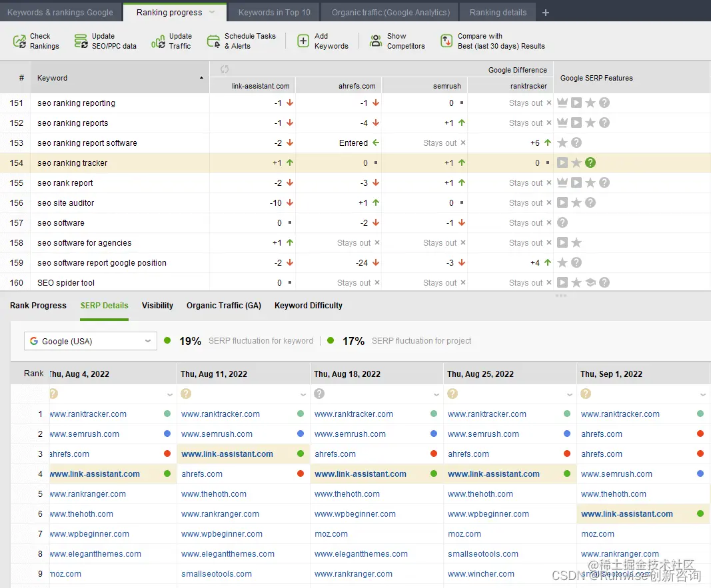The height and width of the screenshot is (588, 711).
Task: Click crown SERP icon for seo rank report
Action: [x=562, y=182]
